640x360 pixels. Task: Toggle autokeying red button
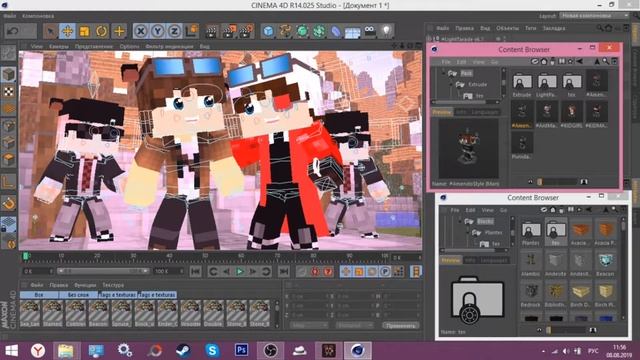tap(315, 271)
